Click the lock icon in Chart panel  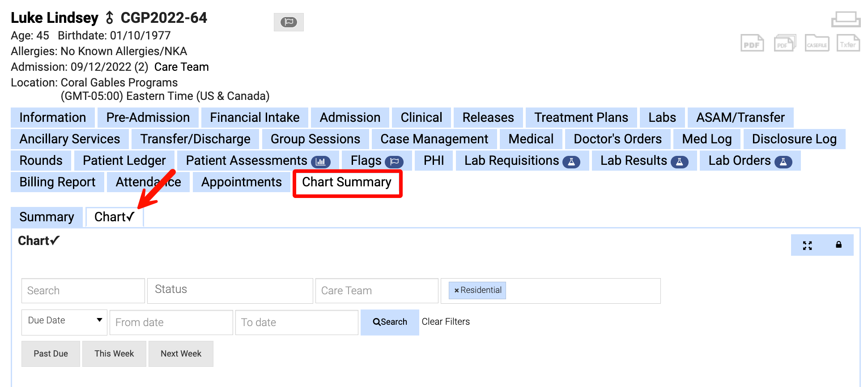point(838,245)
